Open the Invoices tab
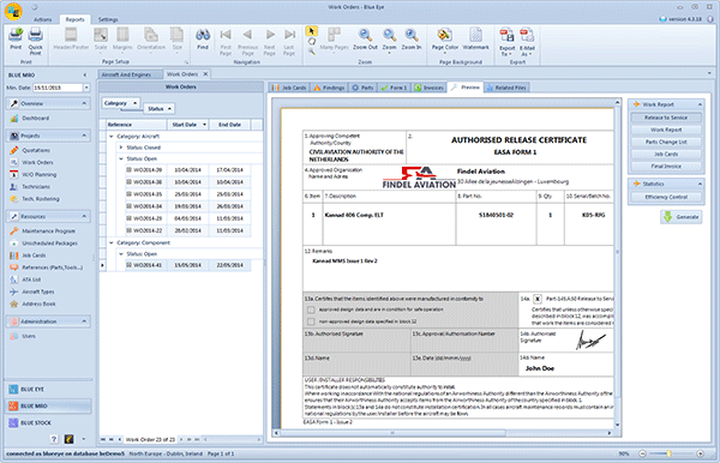Screen dimensions: 720x463 (429, 87)
